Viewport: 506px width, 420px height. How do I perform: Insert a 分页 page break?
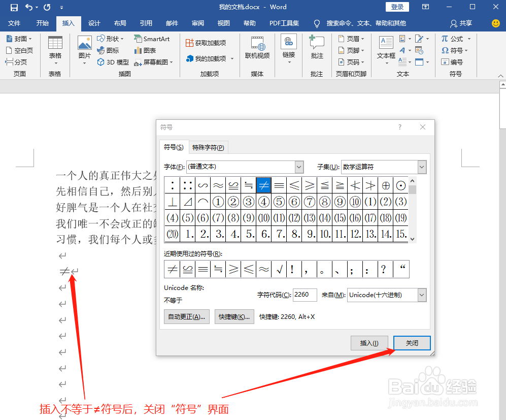[x=16, y=62]
